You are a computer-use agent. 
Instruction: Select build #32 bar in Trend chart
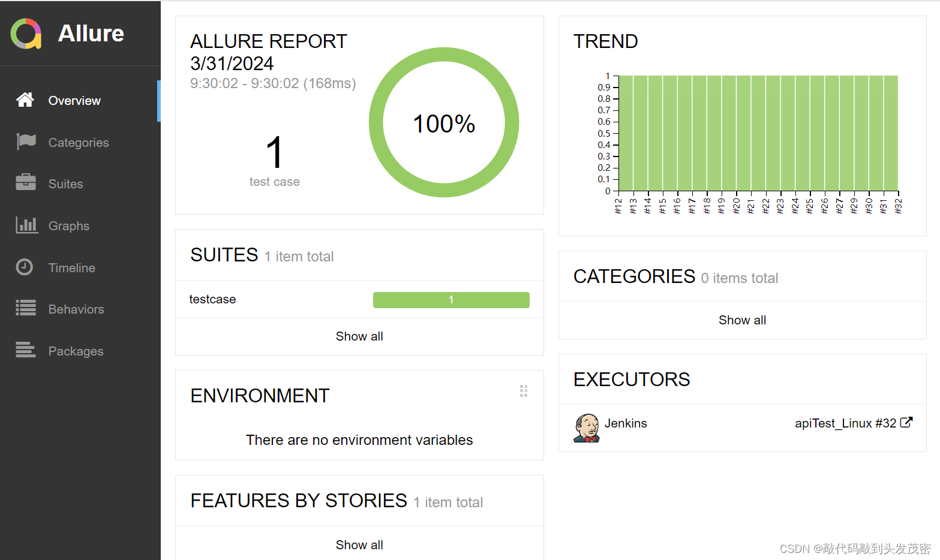[x=891, y=133]
